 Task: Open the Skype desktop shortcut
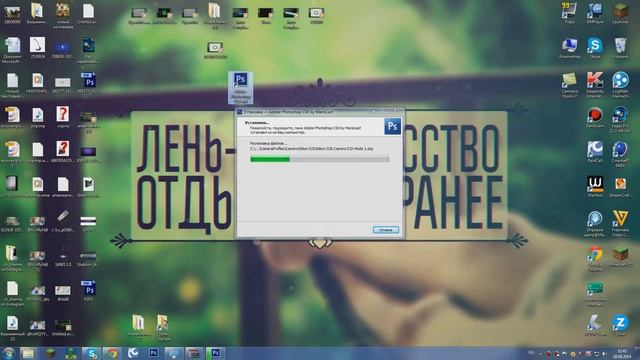(595, 48)
